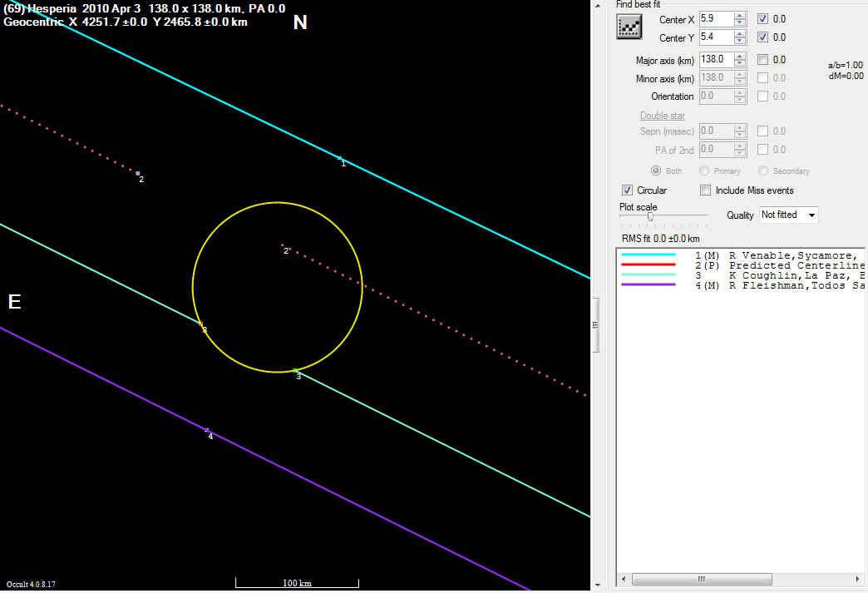Screen dimensions: 868x593
Task: Click the red Predicted Centerline color line
Action: (x=649, y=264)
